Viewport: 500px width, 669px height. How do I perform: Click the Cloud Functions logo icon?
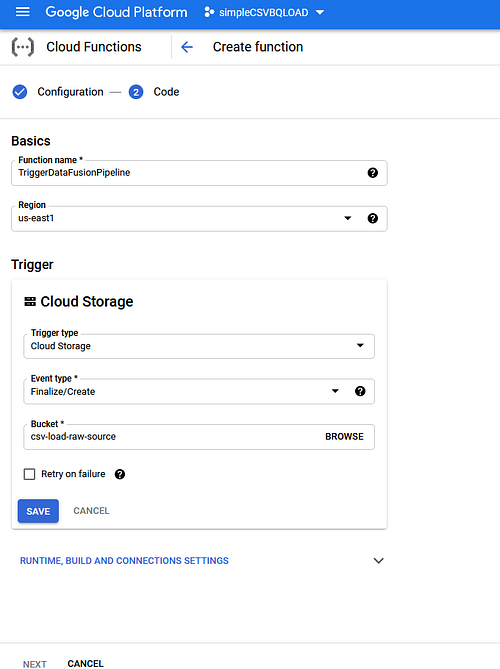pos(23,47)
